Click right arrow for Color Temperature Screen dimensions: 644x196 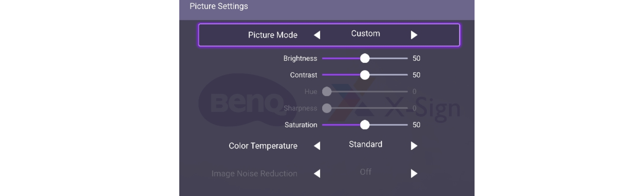(414, 146)
